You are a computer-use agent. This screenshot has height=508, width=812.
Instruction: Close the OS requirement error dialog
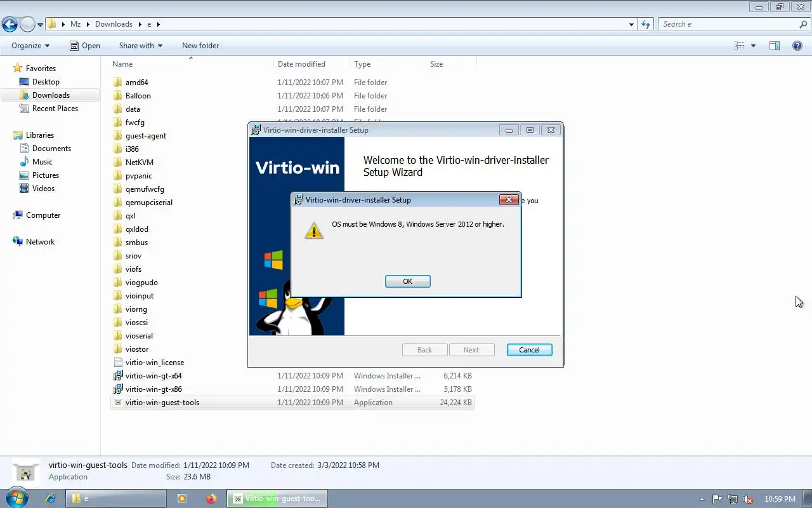pyautogui.click(x=509, y=200)
